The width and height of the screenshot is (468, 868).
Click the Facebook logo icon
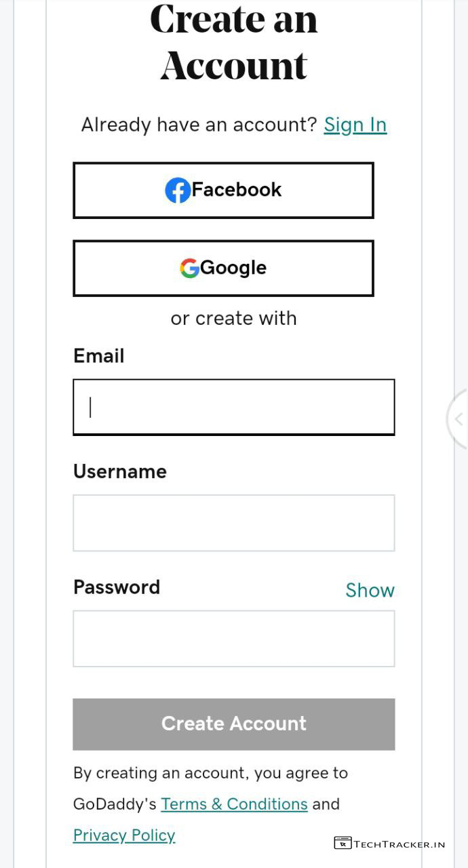pyautogui.click(x=178, y=191)
